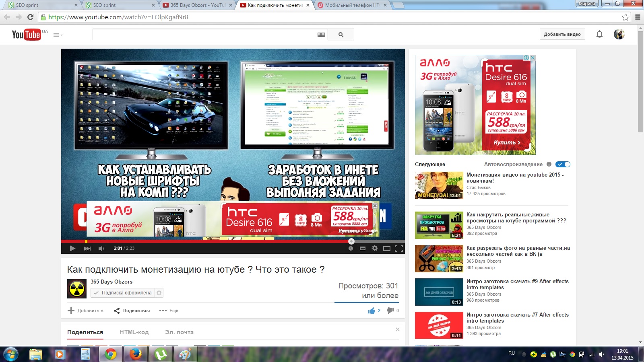
Task: Open Paint from taskbar
Action: [186, 354]
